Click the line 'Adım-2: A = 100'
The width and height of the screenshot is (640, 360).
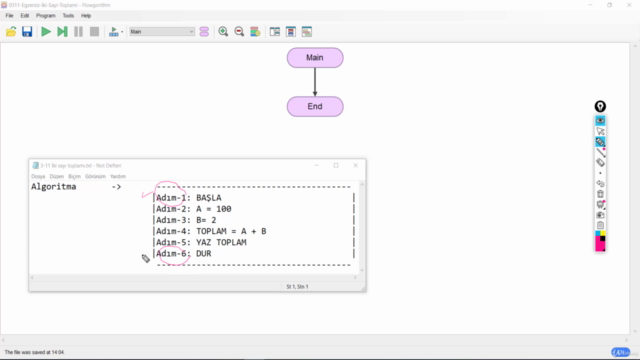click(x=193, y=209)
